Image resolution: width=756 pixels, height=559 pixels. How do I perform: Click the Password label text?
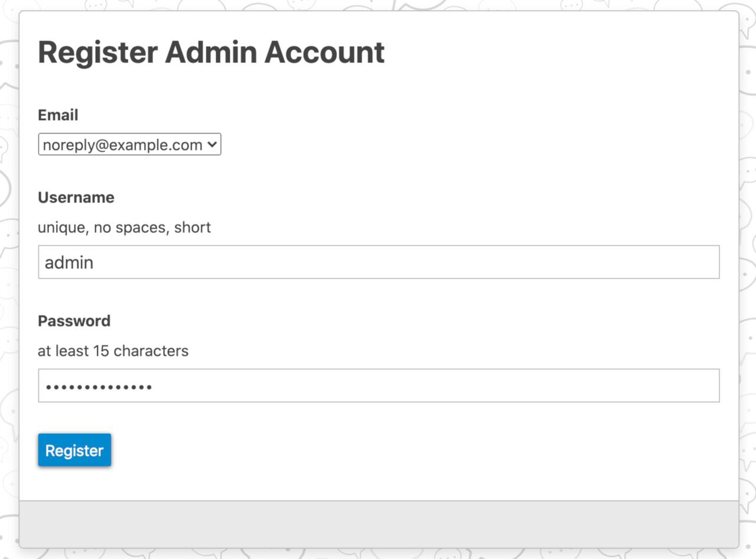(74, 321)
